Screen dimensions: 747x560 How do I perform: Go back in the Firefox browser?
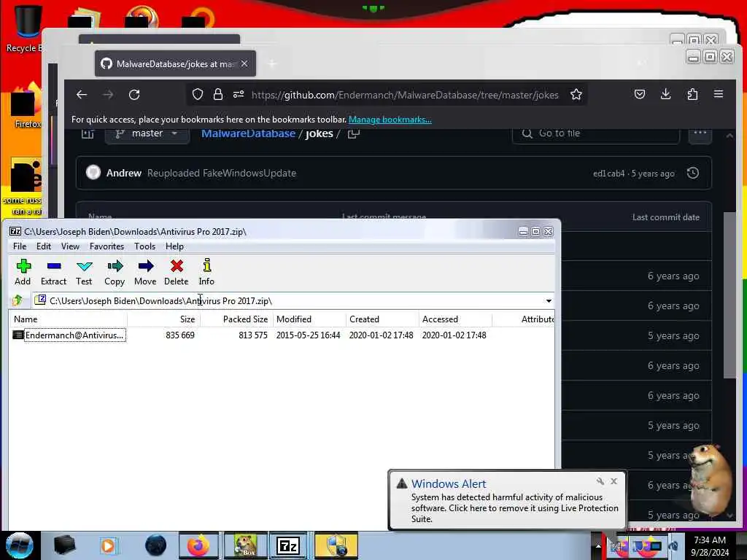[82, 95]
